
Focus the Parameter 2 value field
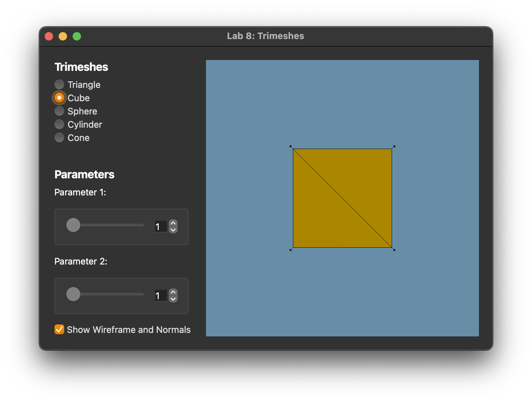161,296
